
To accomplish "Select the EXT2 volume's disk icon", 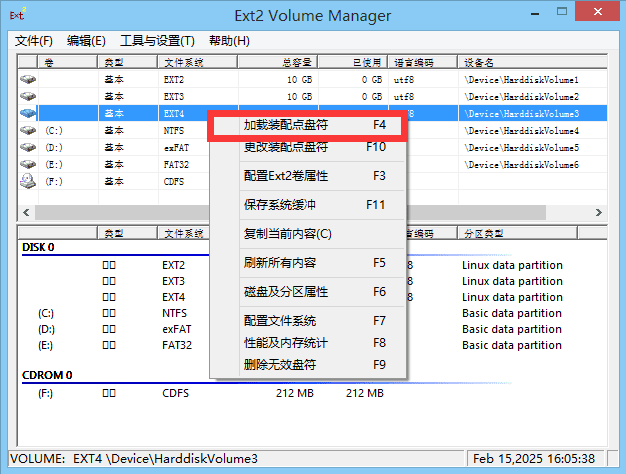I will pyautogui.click(x=28, y=79).
